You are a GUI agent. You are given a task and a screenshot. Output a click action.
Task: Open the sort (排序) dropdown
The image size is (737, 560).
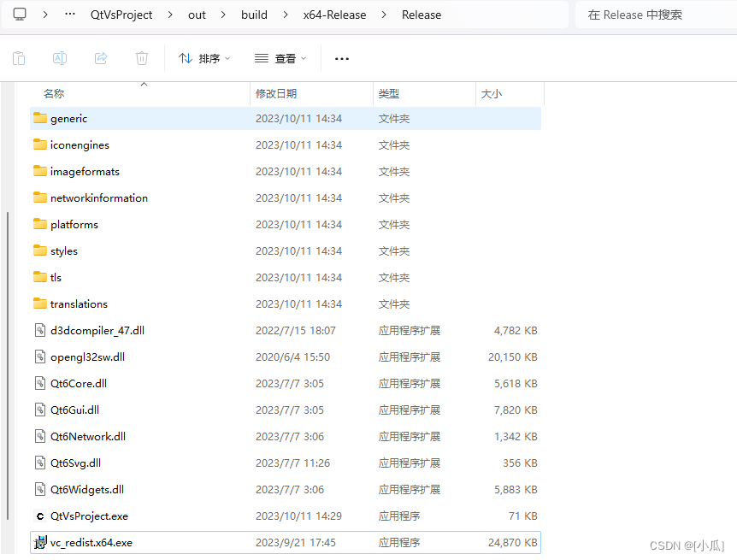point(204,58)
